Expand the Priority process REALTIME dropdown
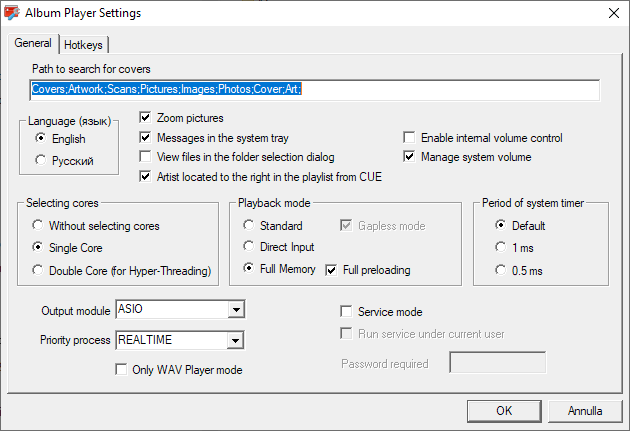630x431 pixels. click(235, 341)
